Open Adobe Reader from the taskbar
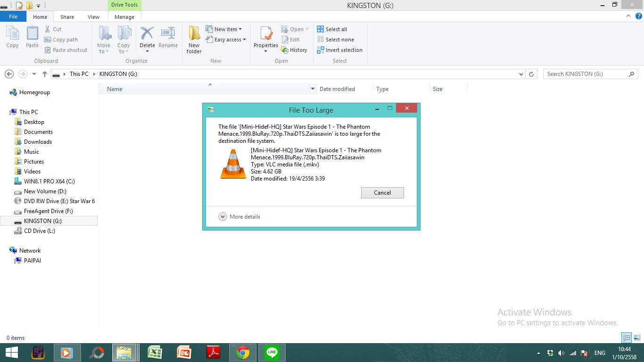644x362 pixels. [x=214, y=353]
